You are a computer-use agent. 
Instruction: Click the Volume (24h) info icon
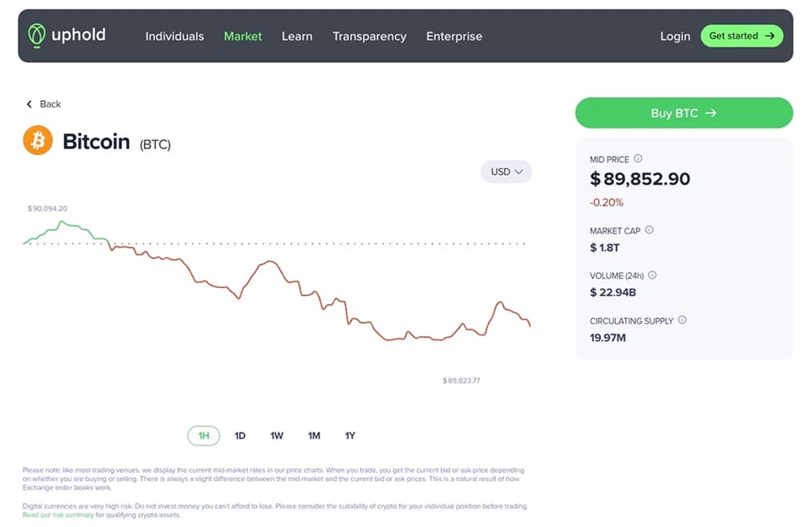(652, 275)
